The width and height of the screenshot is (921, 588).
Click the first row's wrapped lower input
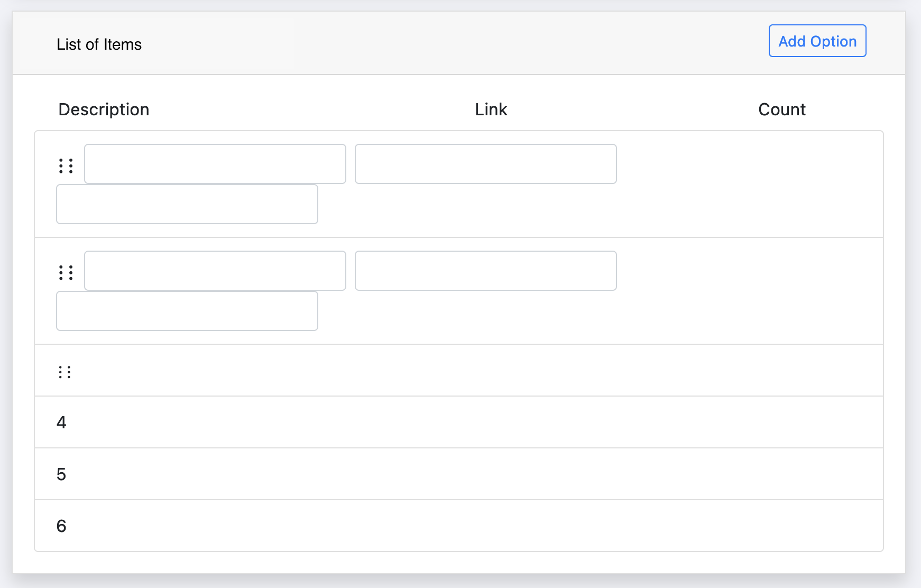tap(187, 204)
